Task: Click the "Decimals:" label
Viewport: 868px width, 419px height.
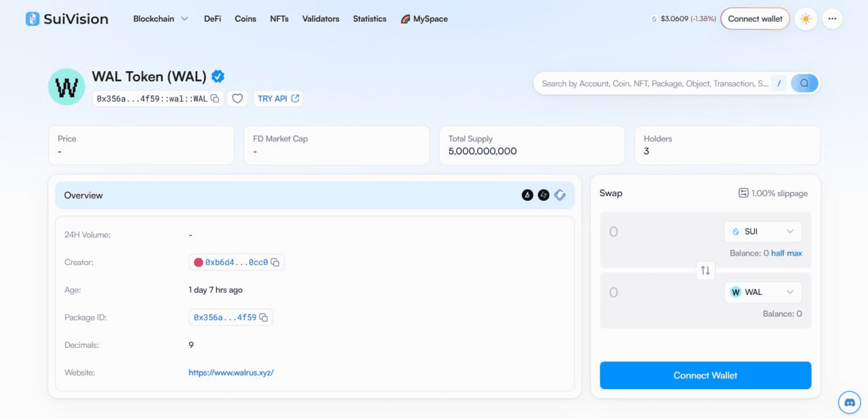Action: pos(82,345)
